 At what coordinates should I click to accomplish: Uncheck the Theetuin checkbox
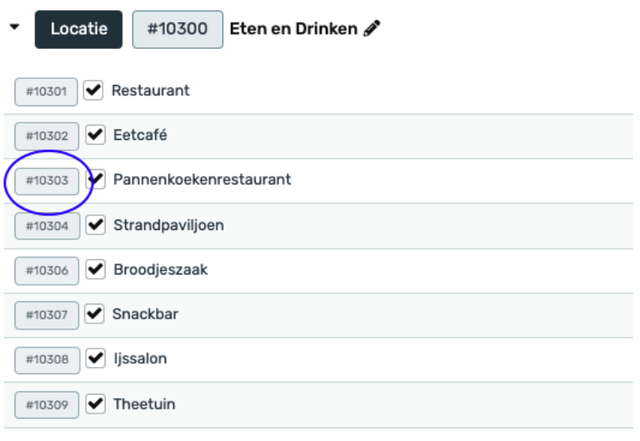pos(96,405)
